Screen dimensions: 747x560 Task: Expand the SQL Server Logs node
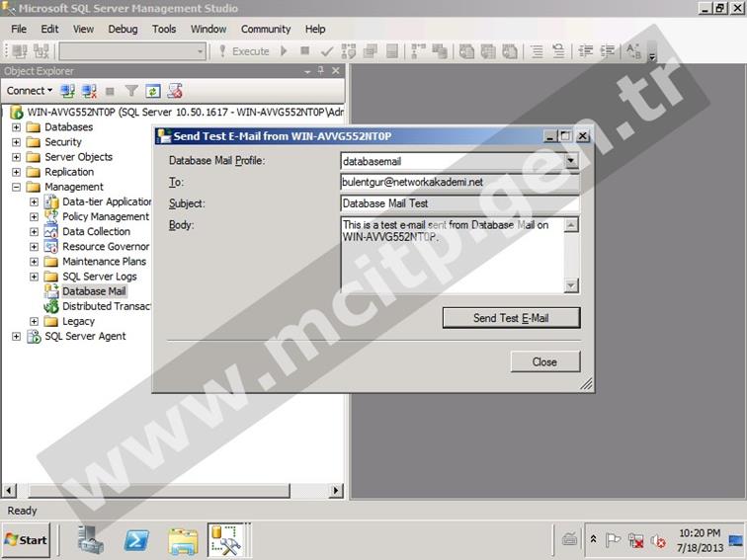click(x=34, y=277)
